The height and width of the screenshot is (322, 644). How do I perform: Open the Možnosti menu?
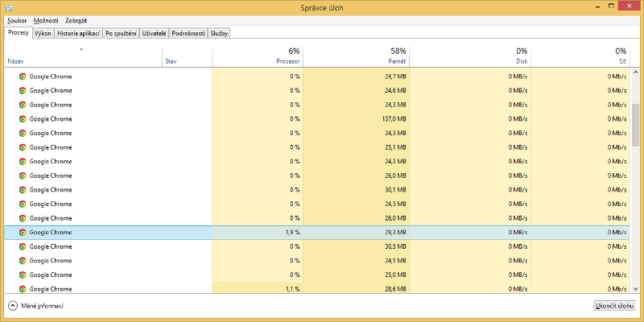(x=46, y=20)
